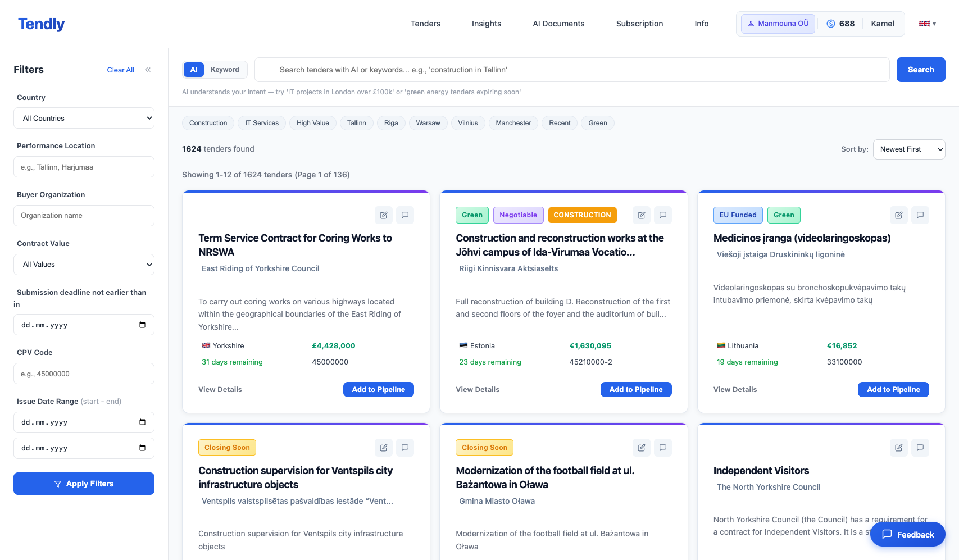Select the Construction quick filter chip

click(x=208, y=123)
